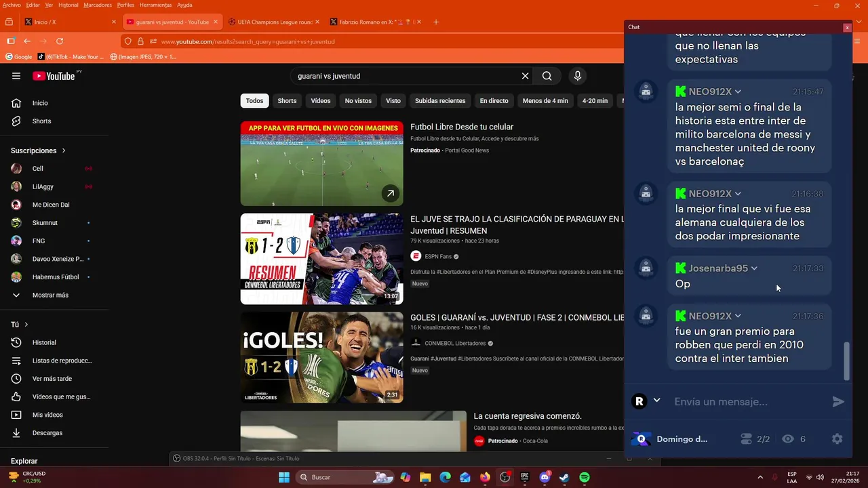Open the Firefox sidebar toggle icon

(x=11, y=41)
